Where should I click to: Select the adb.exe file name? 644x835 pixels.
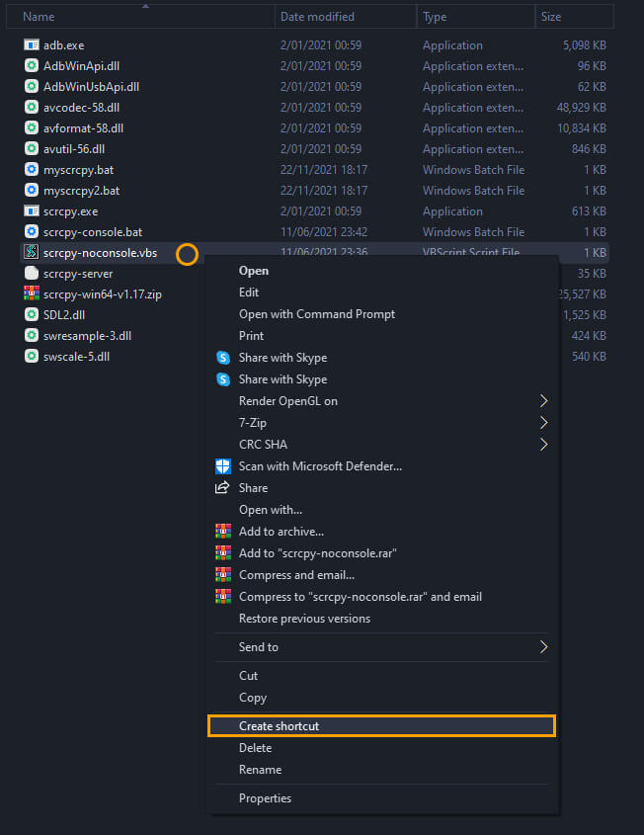(64, 45)
